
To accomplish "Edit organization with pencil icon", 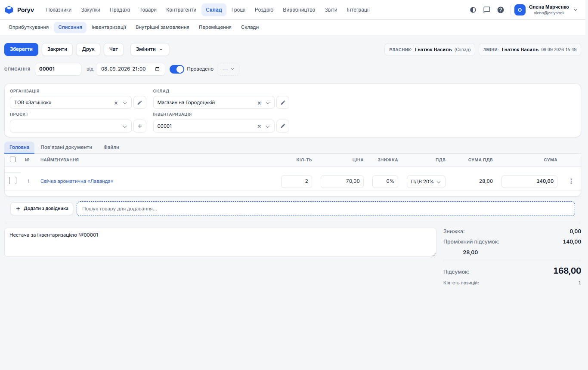I will (140, 103).
